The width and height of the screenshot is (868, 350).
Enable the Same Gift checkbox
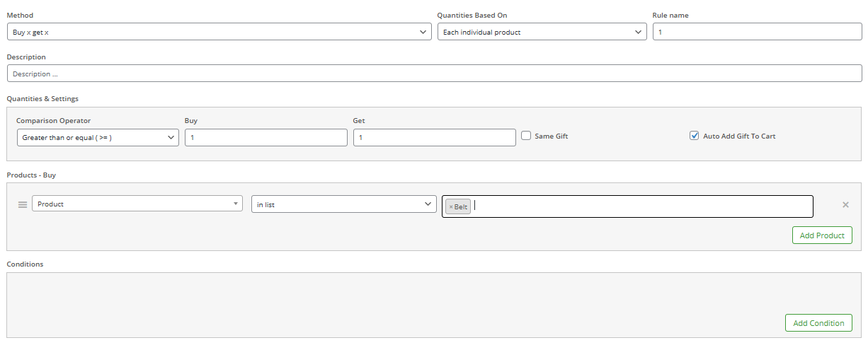click(x=526, y=136)
